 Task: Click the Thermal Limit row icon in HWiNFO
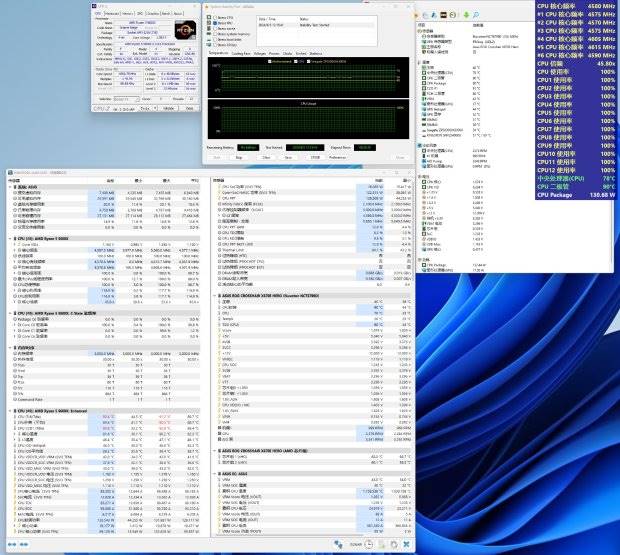click(219, 250)
